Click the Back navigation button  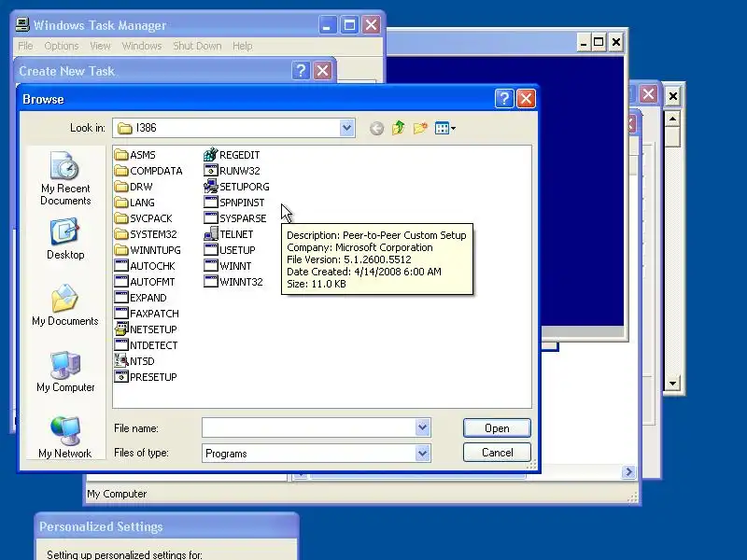[x=376, y=128]
